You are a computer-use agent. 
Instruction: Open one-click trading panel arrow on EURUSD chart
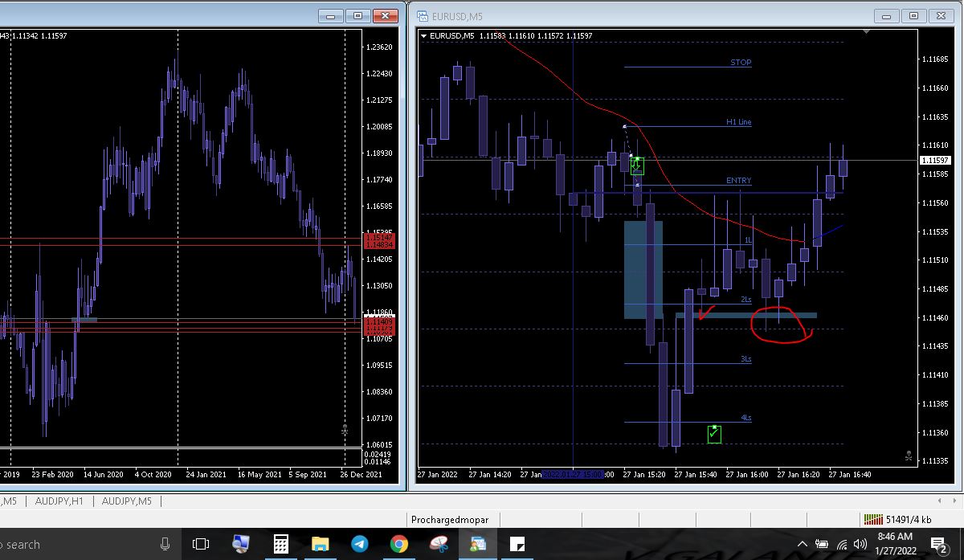coord(423,35)
